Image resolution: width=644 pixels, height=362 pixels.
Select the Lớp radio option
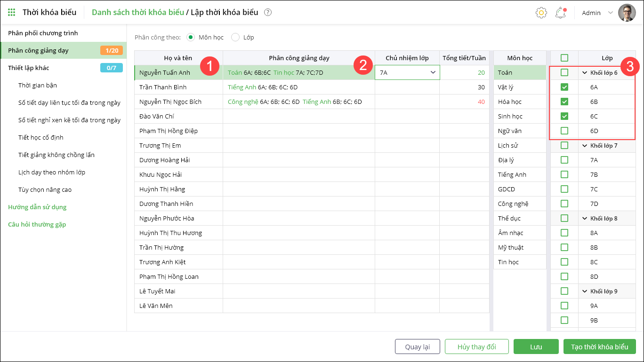point(235,37)
